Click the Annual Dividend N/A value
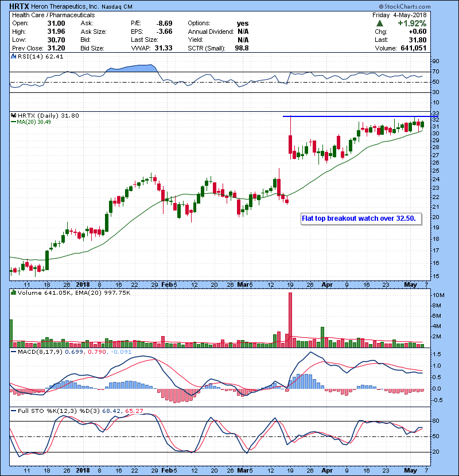The width and height of the screenshot is (459, 476). pos(243,32)
